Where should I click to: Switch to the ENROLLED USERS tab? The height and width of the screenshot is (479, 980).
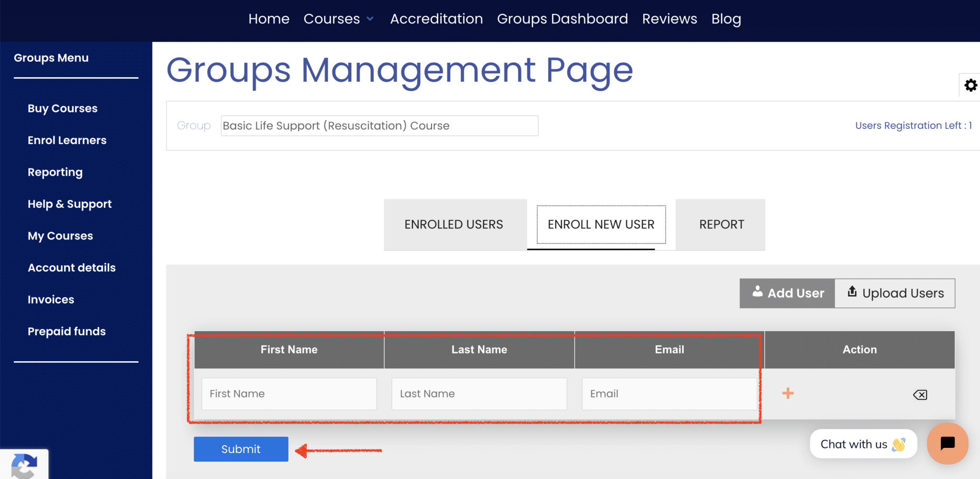[454, 224]
